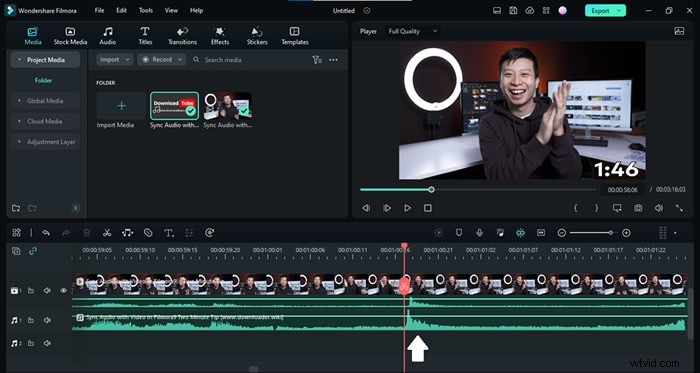Viewport: 700px width, 373px height.
Task: Mute video track 1 audio
Action: (x=47, y=290)
